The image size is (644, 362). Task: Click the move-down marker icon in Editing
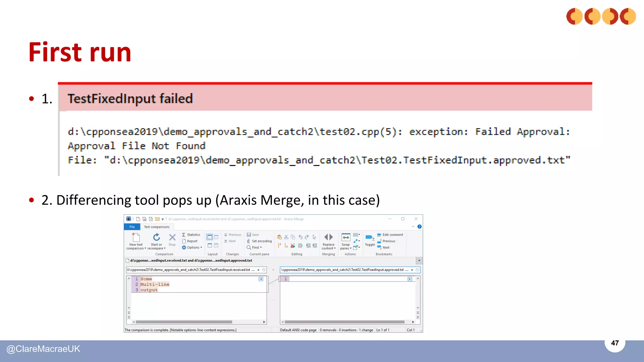click(x=286, y=245)
